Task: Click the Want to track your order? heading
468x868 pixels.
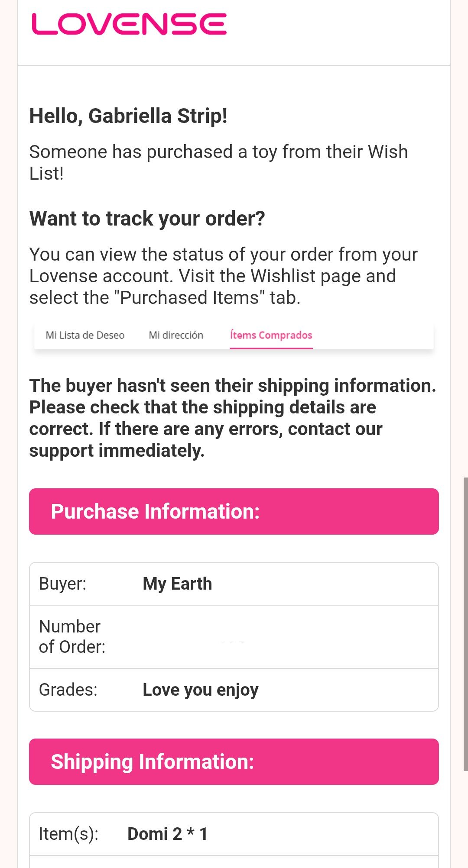Action: click(147, 218)
